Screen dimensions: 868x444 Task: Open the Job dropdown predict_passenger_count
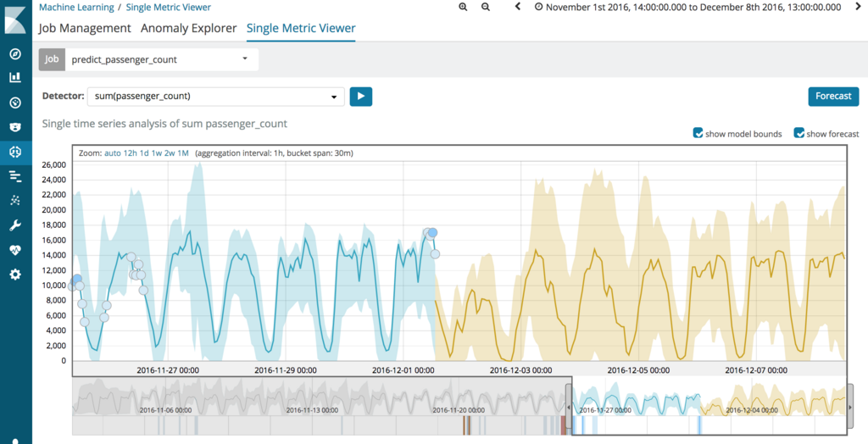pyautogui.click(x=162, y=60)
